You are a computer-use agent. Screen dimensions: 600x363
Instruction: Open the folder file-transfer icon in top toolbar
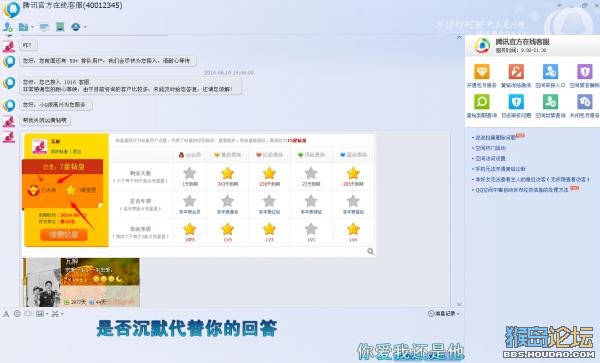(x=24, y=27)
